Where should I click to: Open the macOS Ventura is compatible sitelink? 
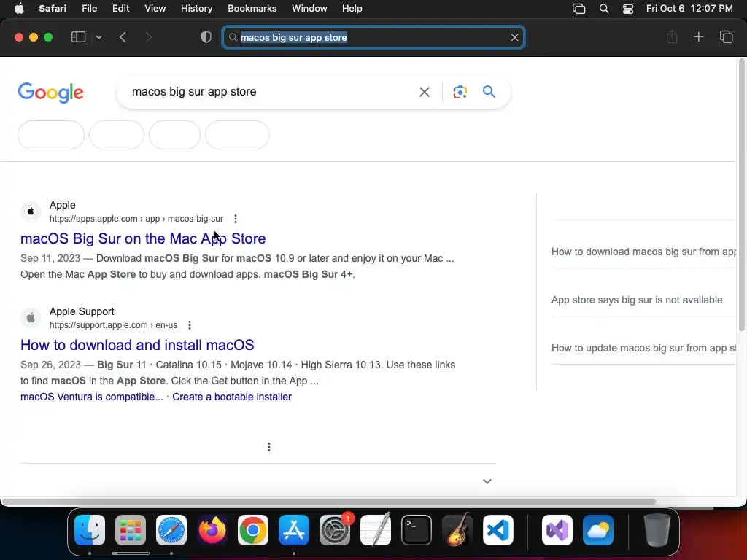pos(91,397)
